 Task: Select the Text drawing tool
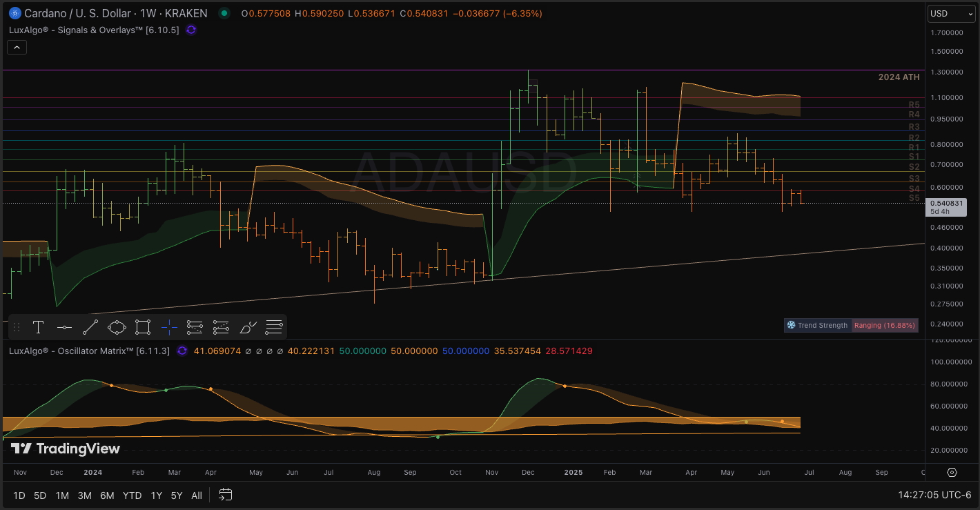(39, 327)
